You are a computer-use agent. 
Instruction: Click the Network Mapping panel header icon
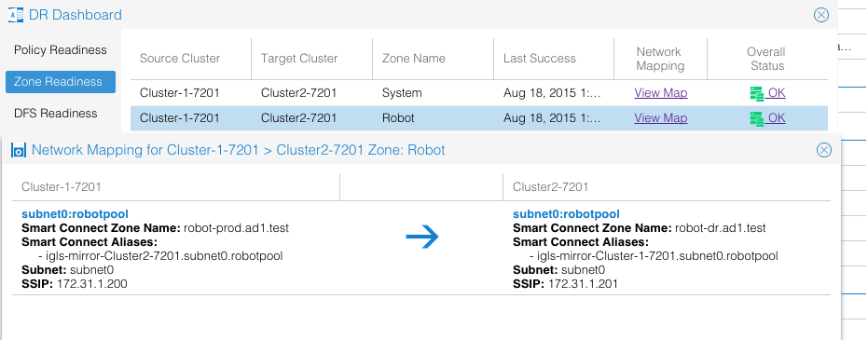(x=19, y=150)
